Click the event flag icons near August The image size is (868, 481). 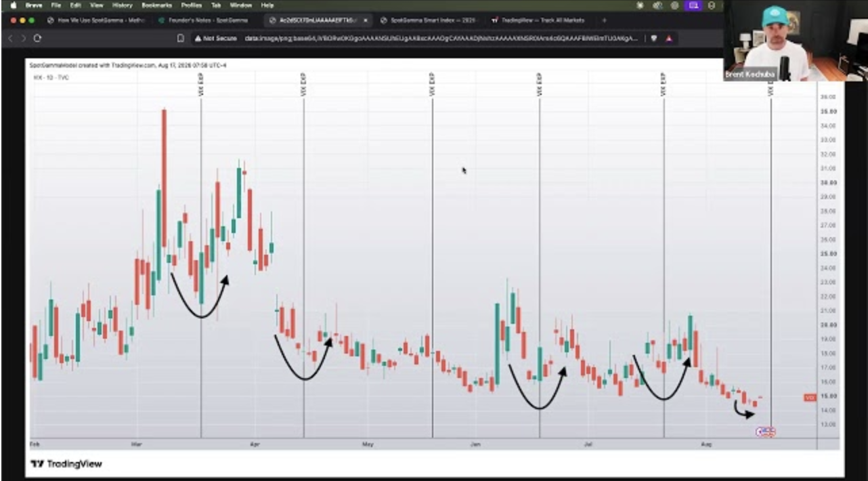pos(765,432)
